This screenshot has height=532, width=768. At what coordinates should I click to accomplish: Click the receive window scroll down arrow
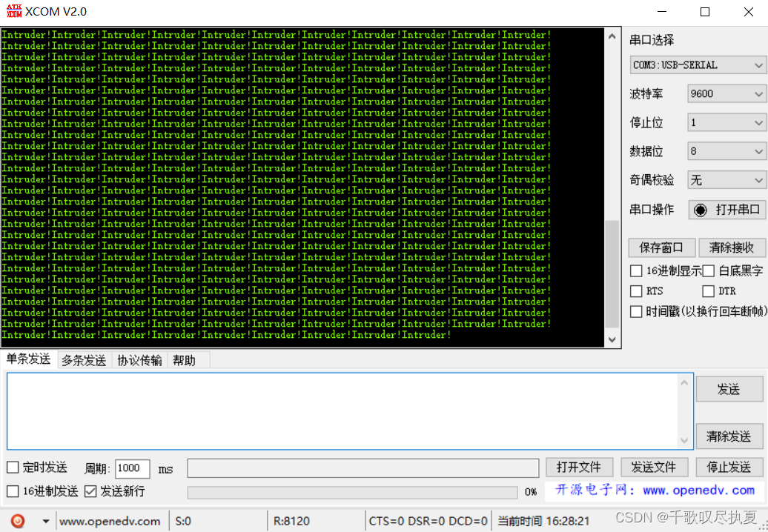(x=612, y=339)
